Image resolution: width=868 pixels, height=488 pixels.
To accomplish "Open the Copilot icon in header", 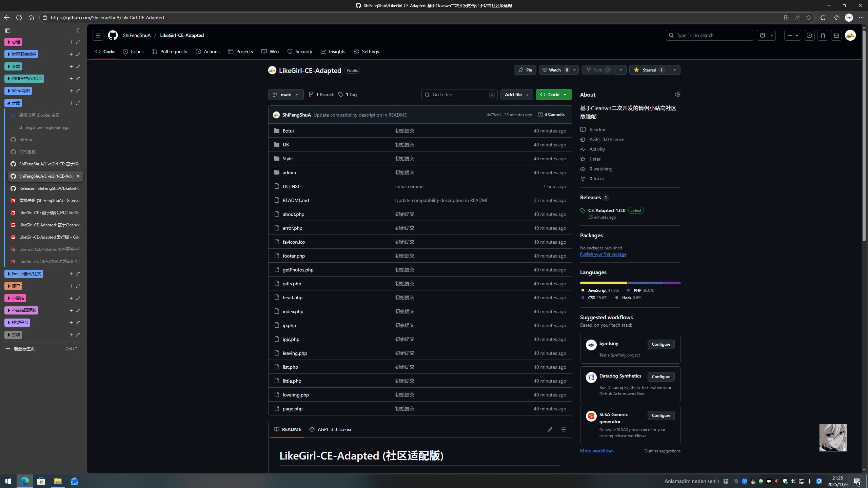I will 763,35.
